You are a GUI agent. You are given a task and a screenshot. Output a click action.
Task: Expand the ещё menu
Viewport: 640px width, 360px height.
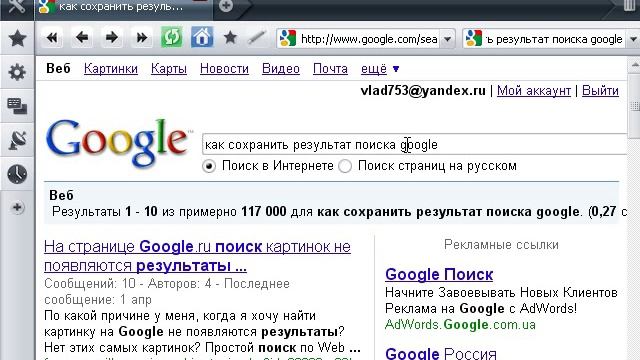click(380, 69)
